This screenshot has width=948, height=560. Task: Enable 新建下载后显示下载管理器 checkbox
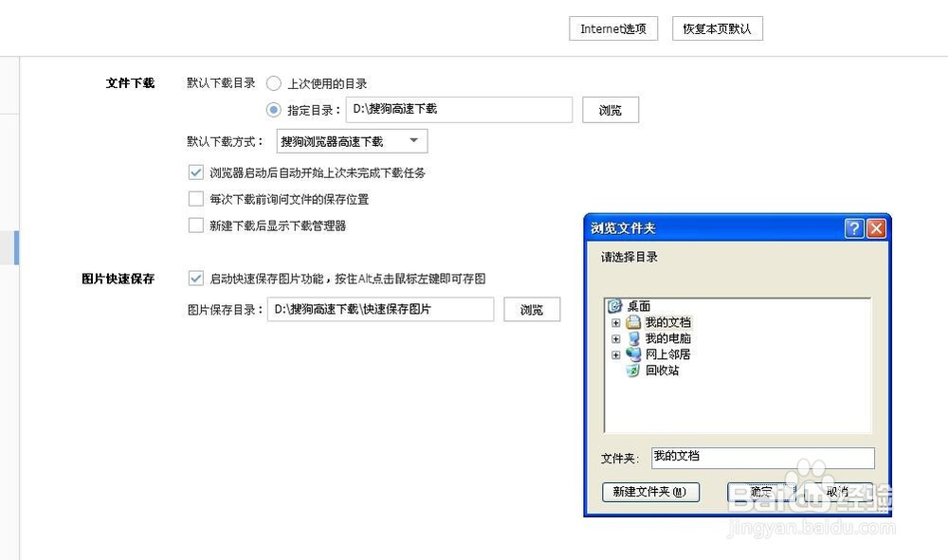pyautogui.click(x=196, y=226)
